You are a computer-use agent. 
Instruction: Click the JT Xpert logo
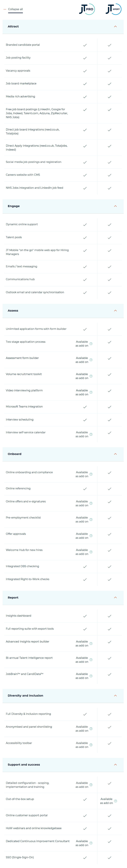113,9
